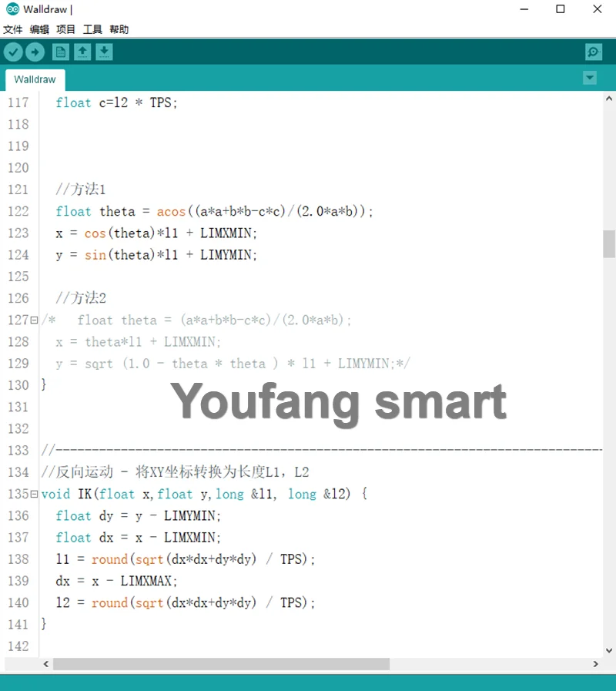The height and width of the screenshot is (691, 616).
Task: Click the line 'float dx = x - LIMXMIN;'
Action: click(138, 538)
